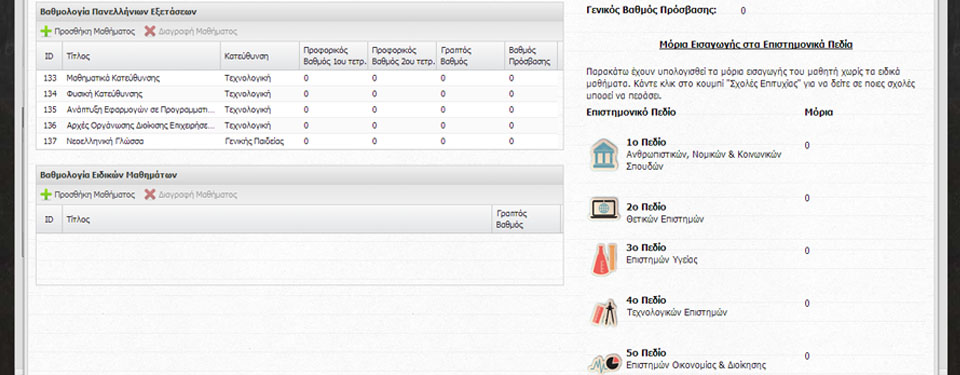This screenshot has width=960, height=375.
Task: Click the 5ο Πεδίο title text
Action: click(x=646, y=353)
